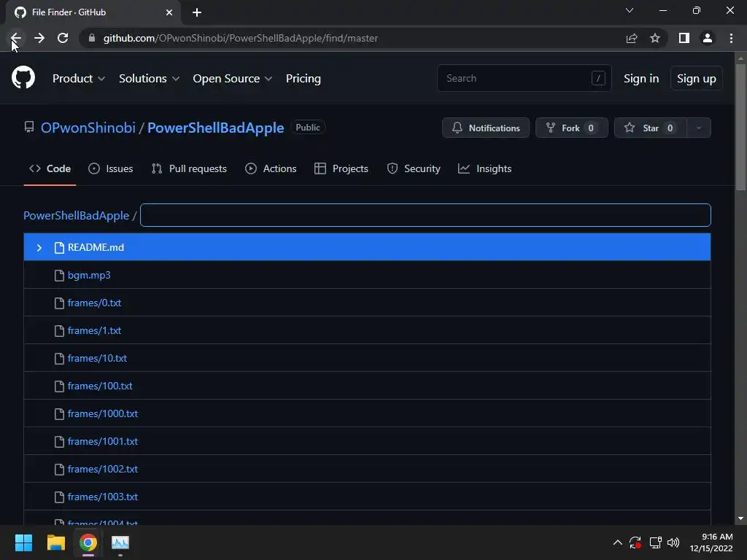The width and height of the screenshot is (747, 560).
Task: Open the Chrome side panel icon
Action: click(684, 38)
